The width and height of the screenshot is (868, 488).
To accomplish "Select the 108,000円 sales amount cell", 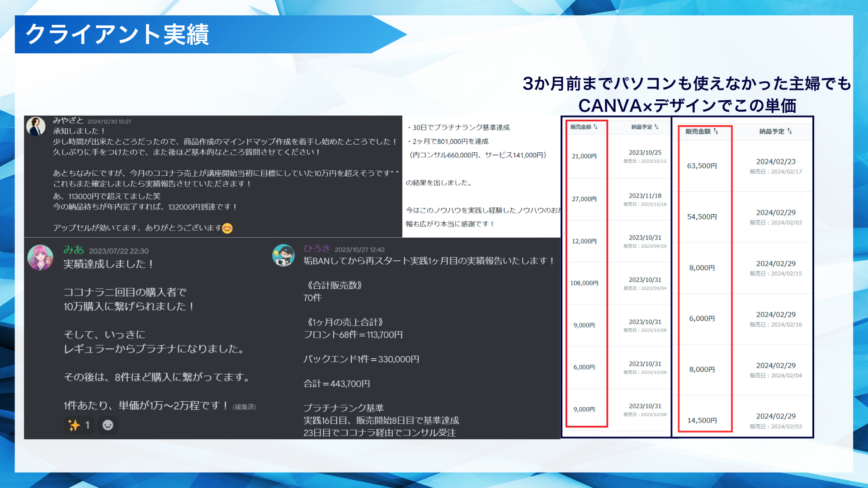I will pos(584,283).
